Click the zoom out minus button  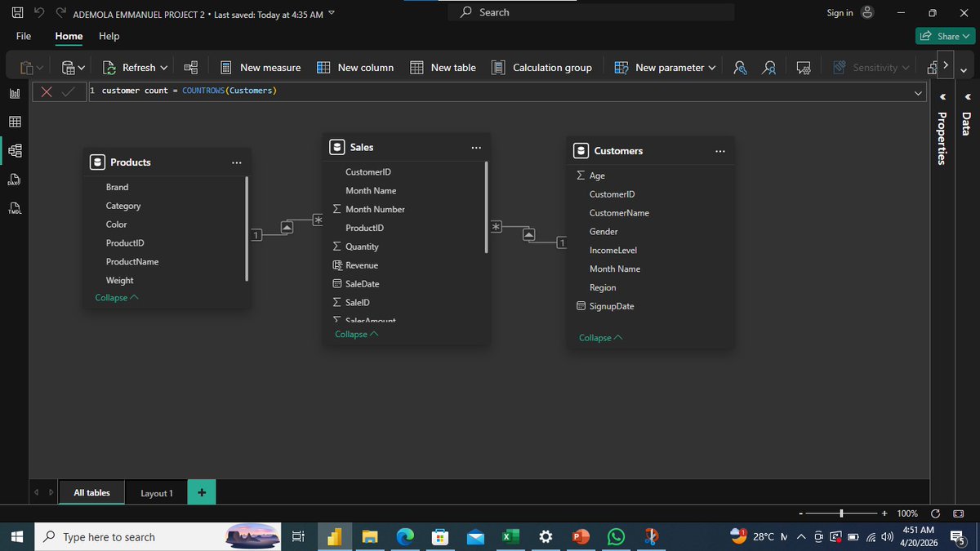coord(803,513)
